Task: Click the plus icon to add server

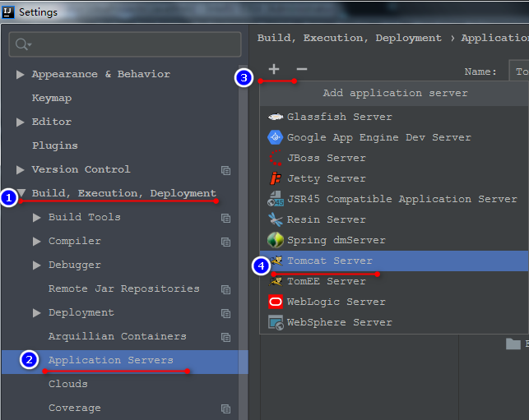Action: pos(274,69)
